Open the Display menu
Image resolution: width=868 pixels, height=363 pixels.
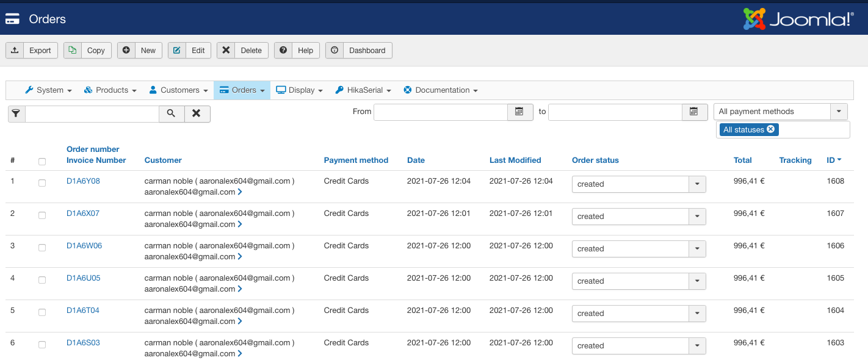pyautogui.click(x=299, y=90)
